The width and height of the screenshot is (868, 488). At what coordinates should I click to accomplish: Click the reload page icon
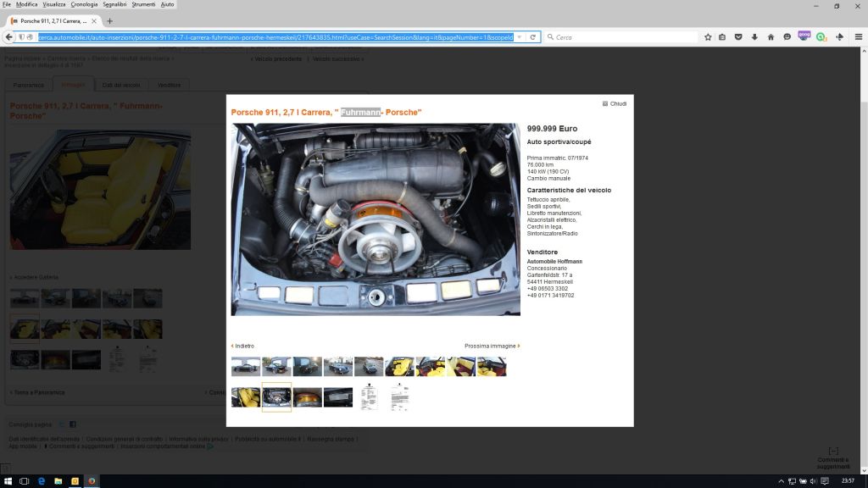pyautogui.click(x=532, y=37)
